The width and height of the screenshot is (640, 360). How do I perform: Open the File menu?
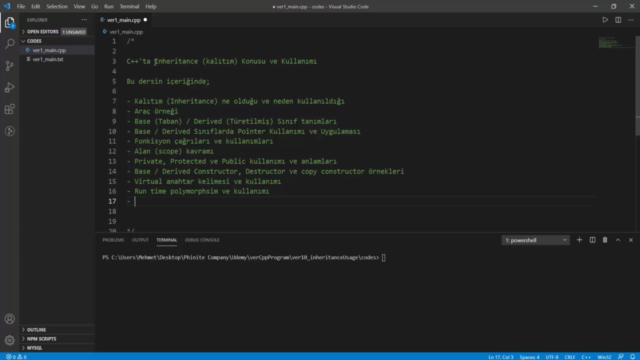click(x=21, y=7)
